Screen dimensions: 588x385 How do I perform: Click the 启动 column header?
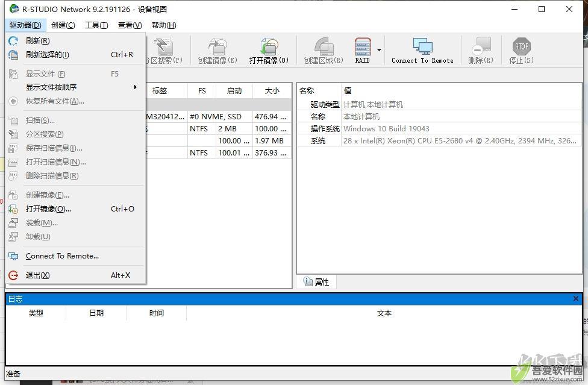[x=234, y=91]
